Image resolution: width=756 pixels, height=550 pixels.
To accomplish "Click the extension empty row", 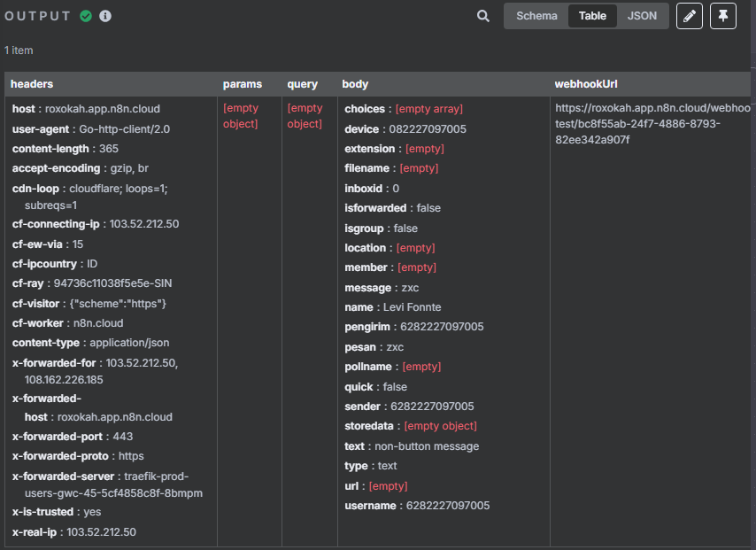I will (x=395, y=149).
